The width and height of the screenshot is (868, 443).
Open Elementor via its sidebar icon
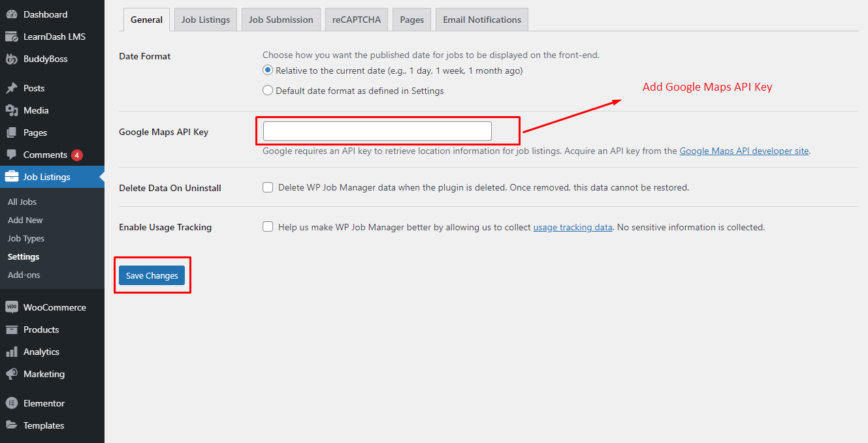[12, 403]
